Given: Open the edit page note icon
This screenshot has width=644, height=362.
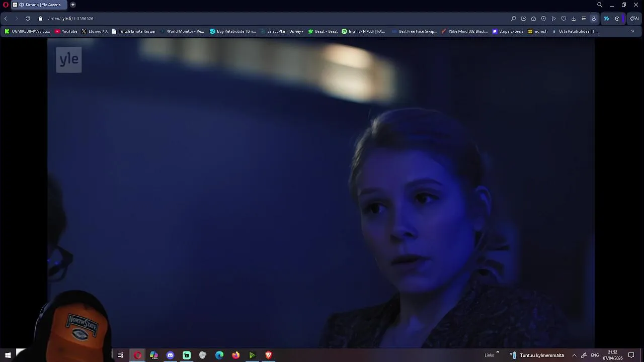Looking at the screenshot, I should pos(524,19).
